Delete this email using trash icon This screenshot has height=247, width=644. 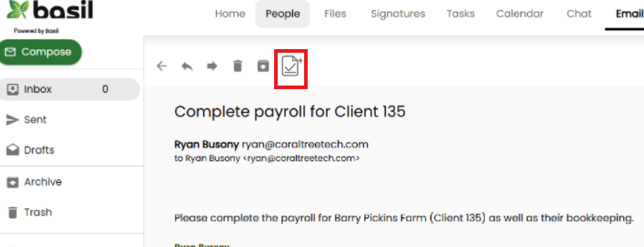(x=237, y=66)
